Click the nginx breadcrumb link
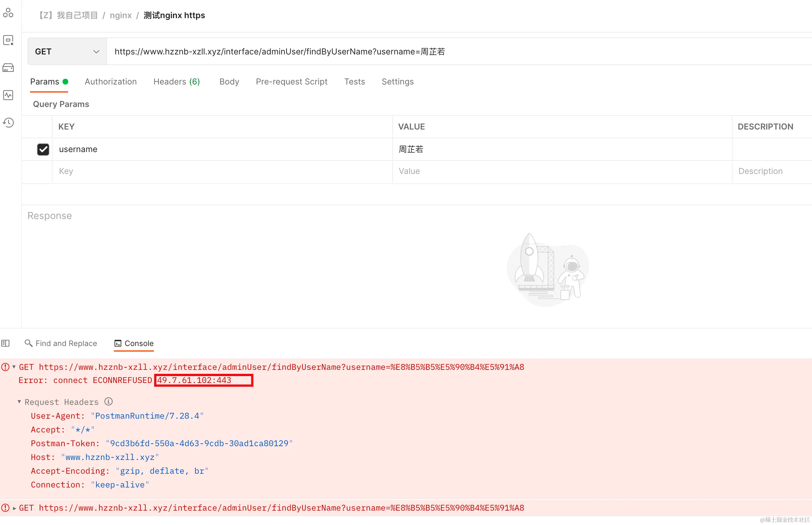Screen dimensions: 812x525 [x=121, y=15]
